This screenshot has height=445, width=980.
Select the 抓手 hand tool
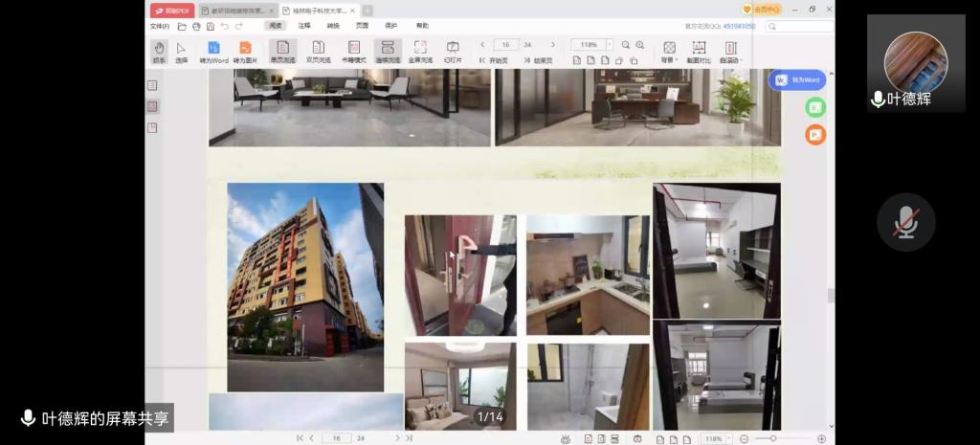(159, 51)
